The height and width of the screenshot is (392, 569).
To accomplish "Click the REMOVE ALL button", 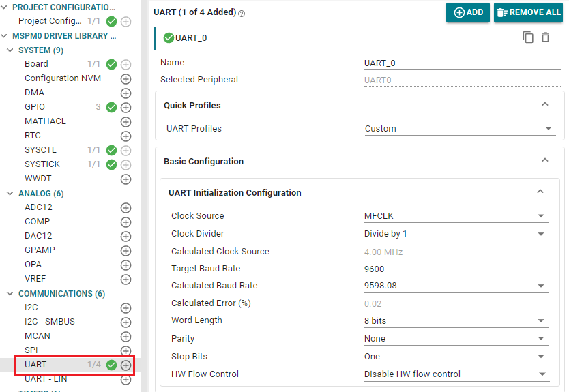I will pos(528,12).
